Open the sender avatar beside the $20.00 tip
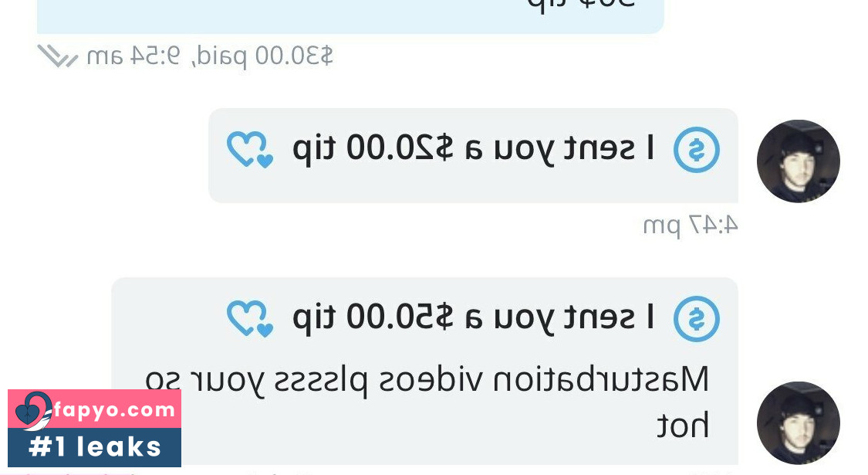Screen dimensions: 868x475 coord(799,161)
